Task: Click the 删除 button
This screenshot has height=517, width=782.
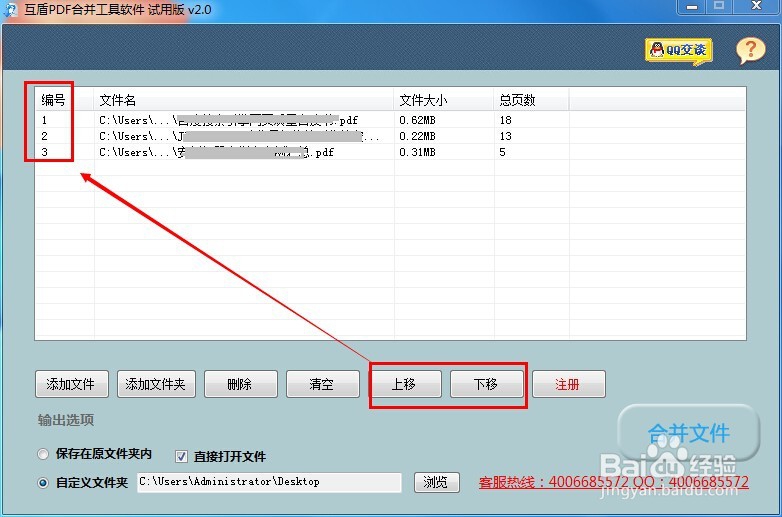Action: pyautogui.click(x=240, y=384)
